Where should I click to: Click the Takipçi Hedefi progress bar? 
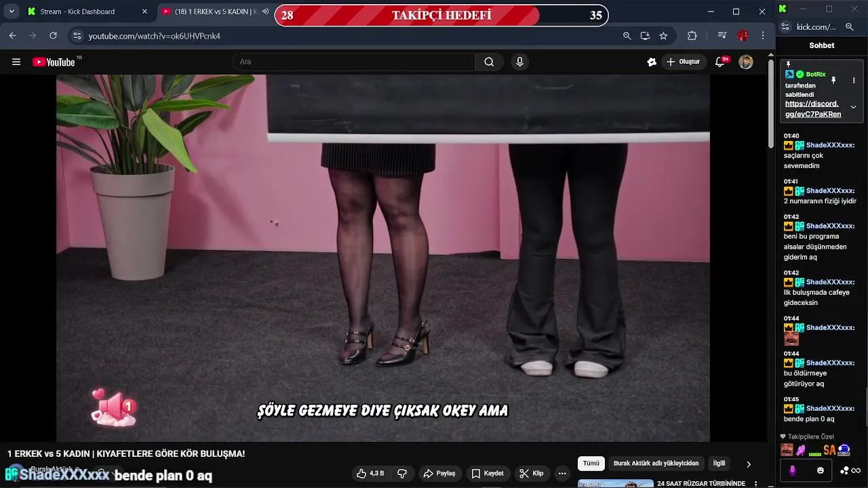pos(441,15)
